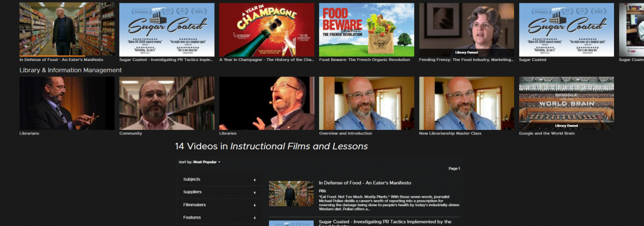Open result 'Sugar Coated - Investigating PR Tactics Implemented by the'
This screenshot has width=644, height=226.
[384, 222]
